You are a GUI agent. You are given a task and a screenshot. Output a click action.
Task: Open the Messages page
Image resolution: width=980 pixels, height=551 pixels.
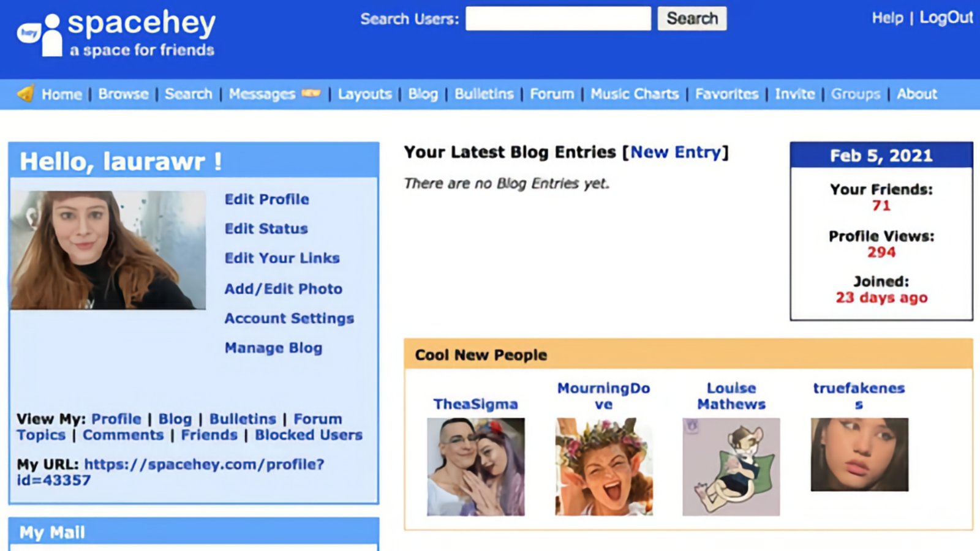tap(262, 94)
